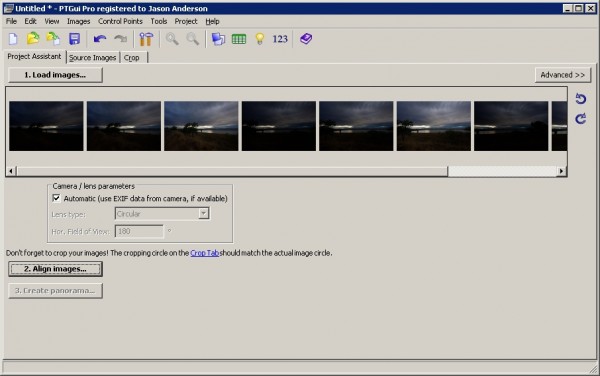Click the 2. Align images button
Image resolution: width=600 pixels, height=376 pixels.
(x=55, y=269)
